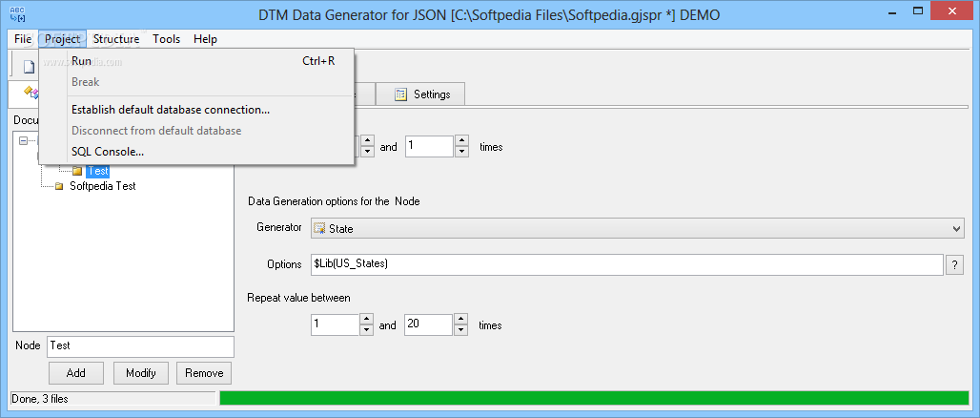Click the Test node folder icon

tap(77, 171)
